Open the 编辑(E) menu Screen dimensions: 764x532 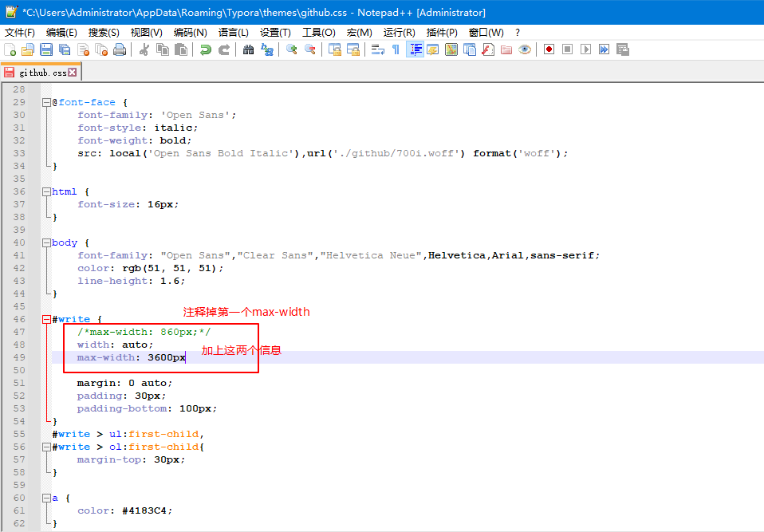pos(61,33)
